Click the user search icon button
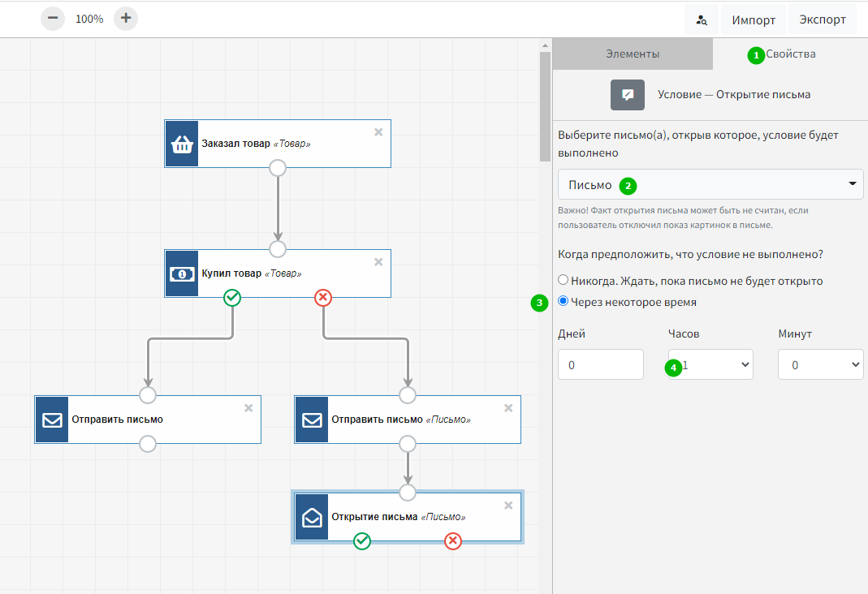Screen dimensions: 868x594 [701, 19]
